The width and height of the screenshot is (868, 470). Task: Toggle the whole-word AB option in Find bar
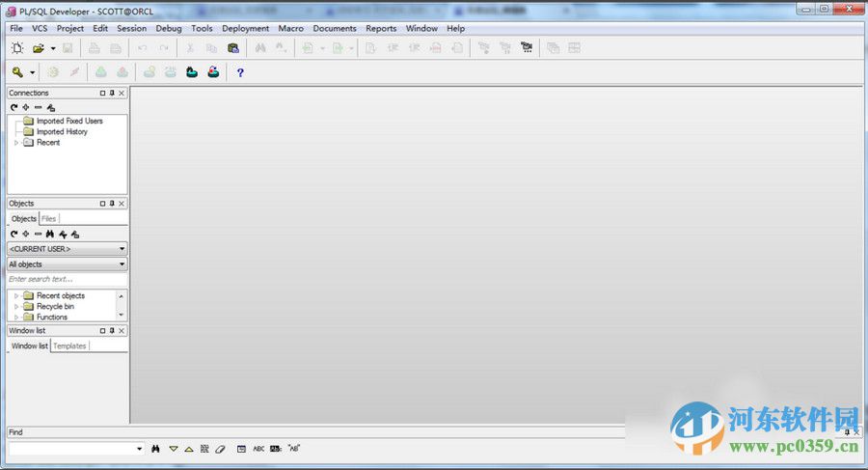276,449
